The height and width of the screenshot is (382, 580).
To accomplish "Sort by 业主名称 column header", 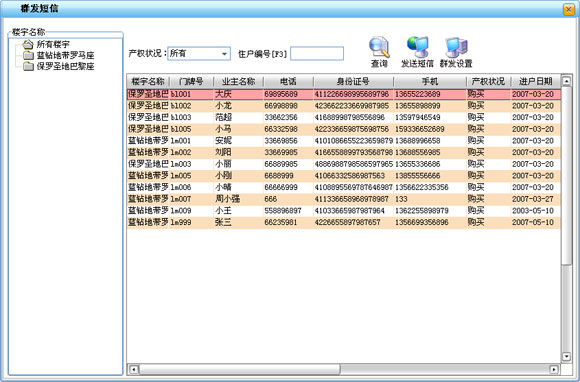I will click(239, 81).
